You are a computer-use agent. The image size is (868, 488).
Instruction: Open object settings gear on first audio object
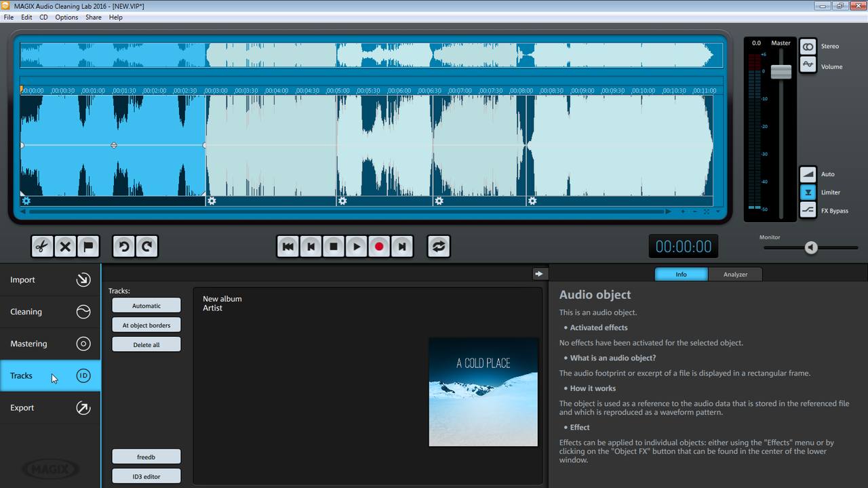point(26,201)
